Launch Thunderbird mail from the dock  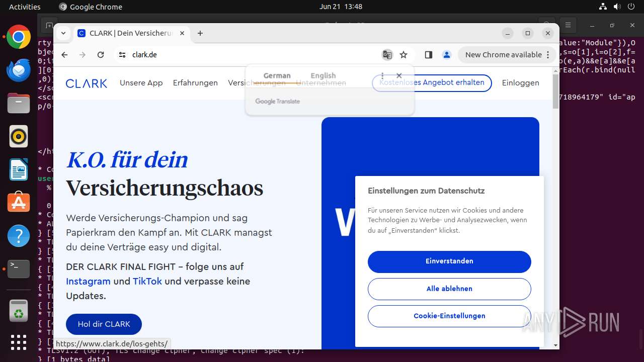click(x=19, y=70)
